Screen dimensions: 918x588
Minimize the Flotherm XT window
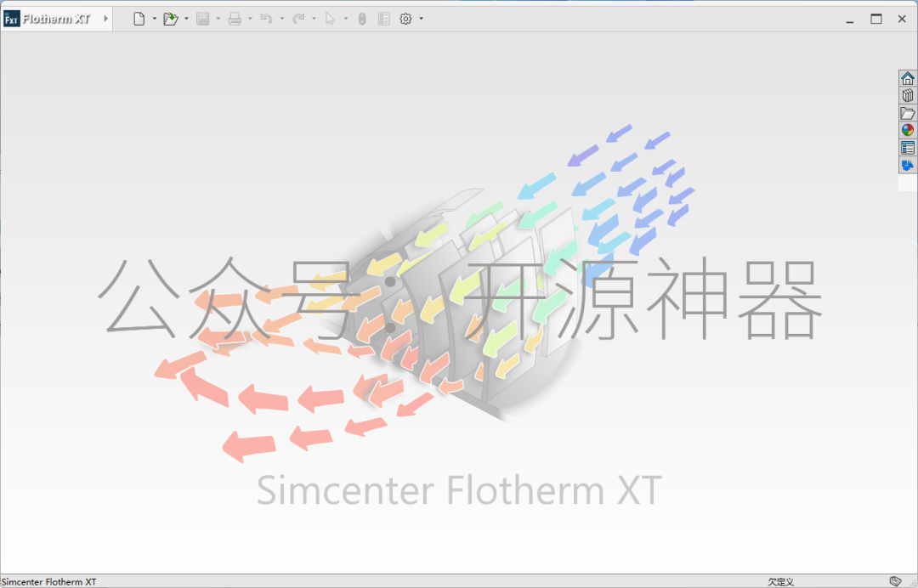point(849,19)
